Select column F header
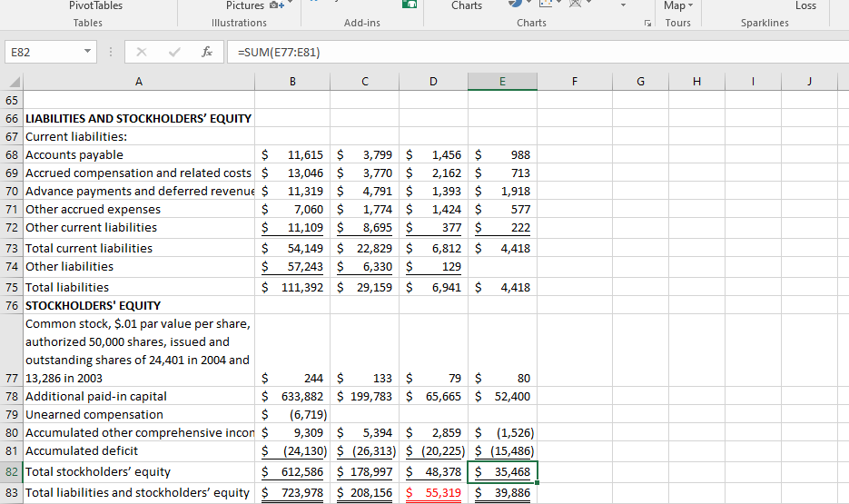Image resolution: width=849 pixels, height=504 pixels. click(x=575, y=81)
